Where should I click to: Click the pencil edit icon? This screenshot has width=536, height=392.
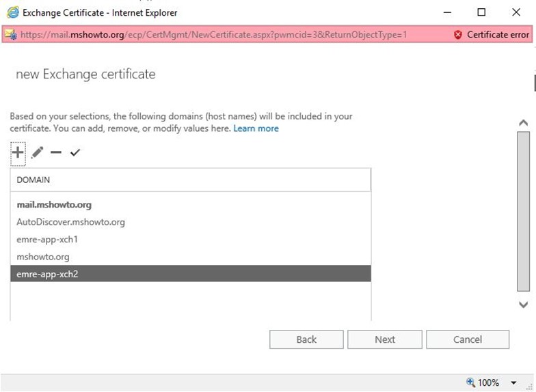click(37, 152)
